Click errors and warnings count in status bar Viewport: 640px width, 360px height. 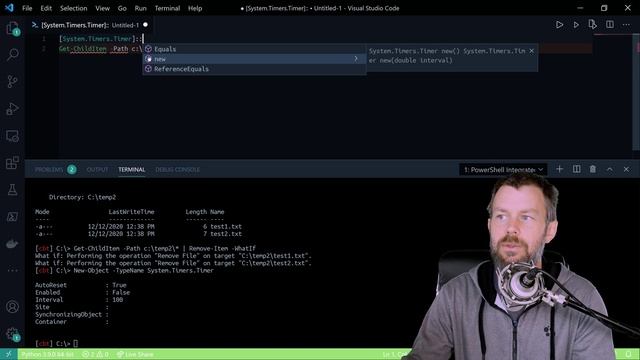pyautogui.click(x=95, y=354)
